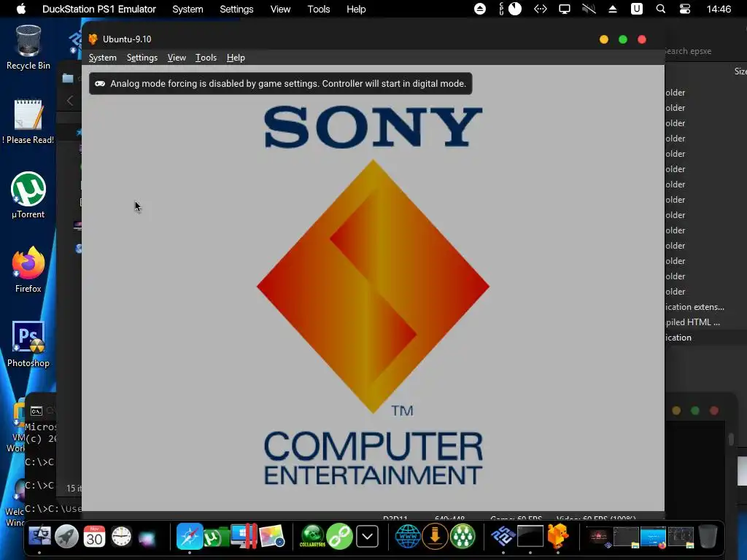Open DuckStation PS1 Emulator app menu
The image size is (747, 560).
pos(99,9)
